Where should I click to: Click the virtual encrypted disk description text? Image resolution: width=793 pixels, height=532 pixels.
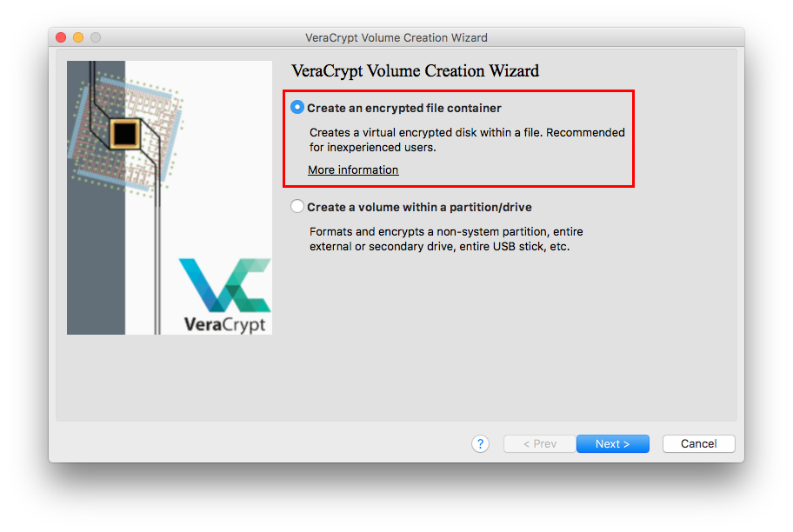467,140
